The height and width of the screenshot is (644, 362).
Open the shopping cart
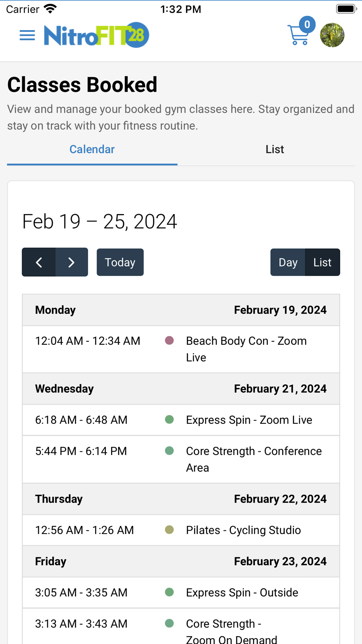(298, 36)
